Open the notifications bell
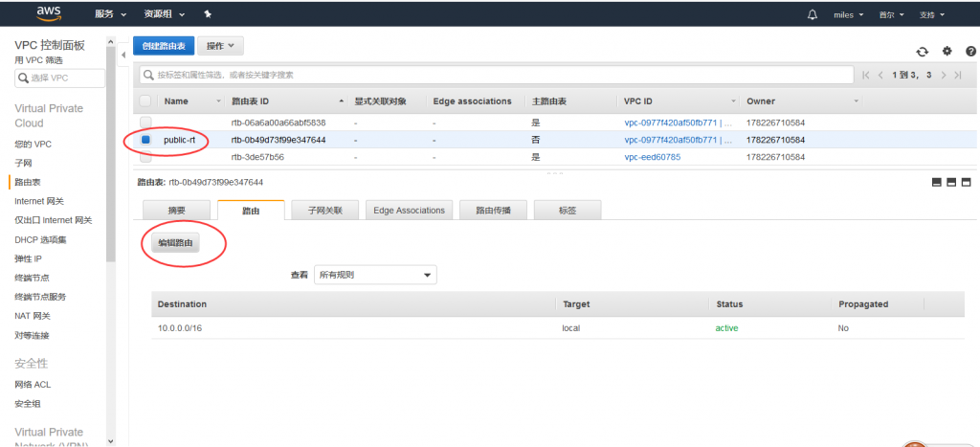 813,14
